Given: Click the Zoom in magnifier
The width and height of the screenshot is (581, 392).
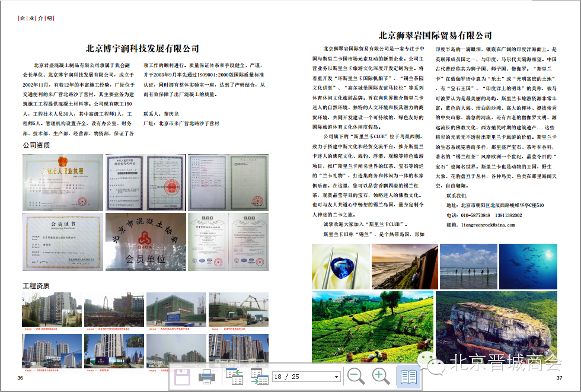Looking at the screenshot, I should [381, 377].
